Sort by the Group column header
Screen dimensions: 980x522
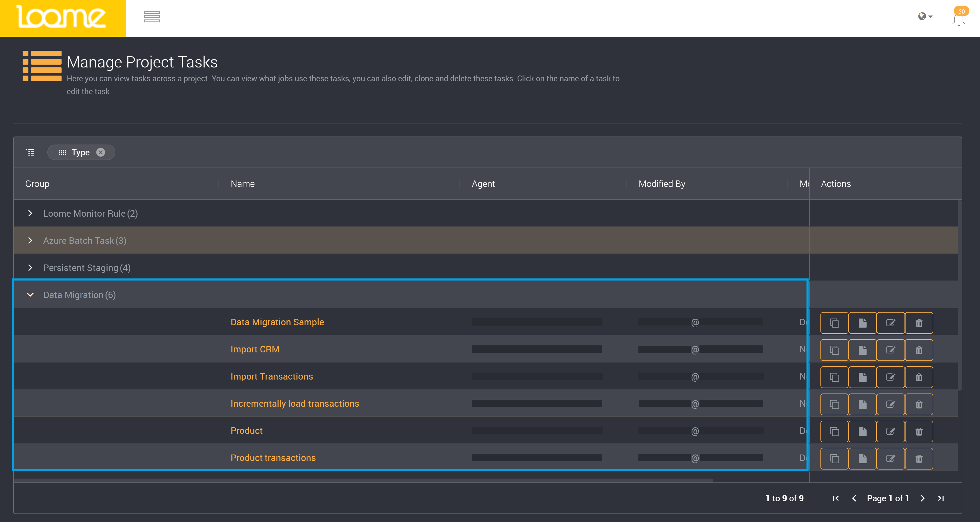point(37,184)
